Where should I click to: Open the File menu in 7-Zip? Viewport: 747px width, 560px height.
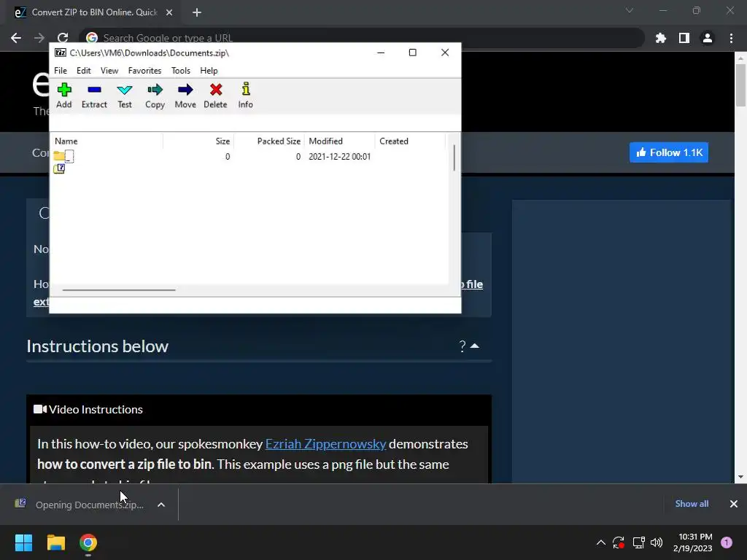61,71
